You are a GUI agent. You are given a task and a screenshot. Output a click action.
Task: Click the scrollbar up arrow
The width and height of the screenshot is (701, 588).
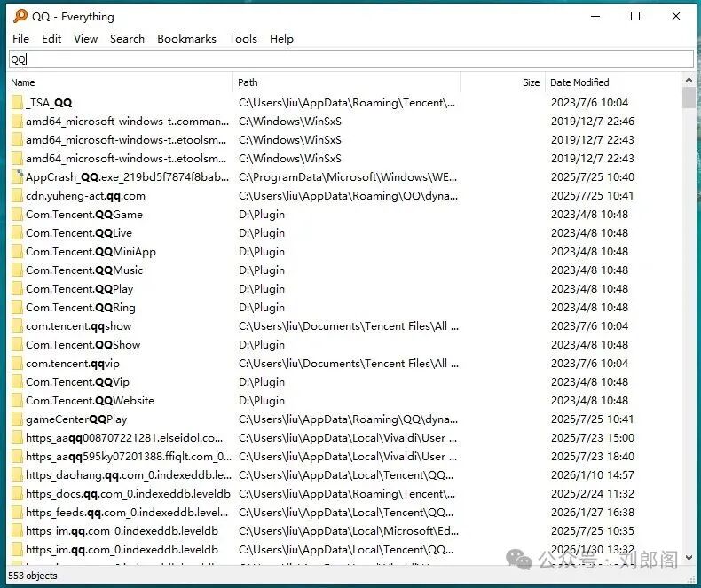689,81
